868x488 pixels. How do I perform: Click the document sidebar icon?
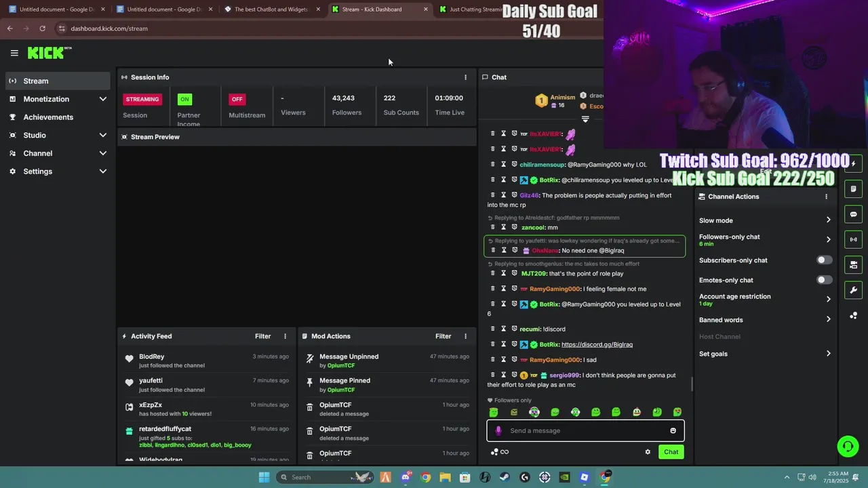(x=853, y=189)
